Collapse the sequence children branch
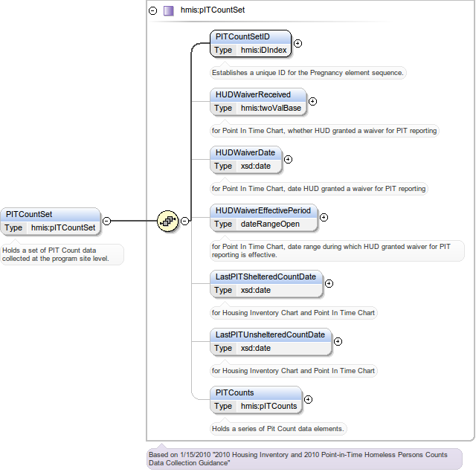This screenshot has height=472, width=476. tap(184, 221)
